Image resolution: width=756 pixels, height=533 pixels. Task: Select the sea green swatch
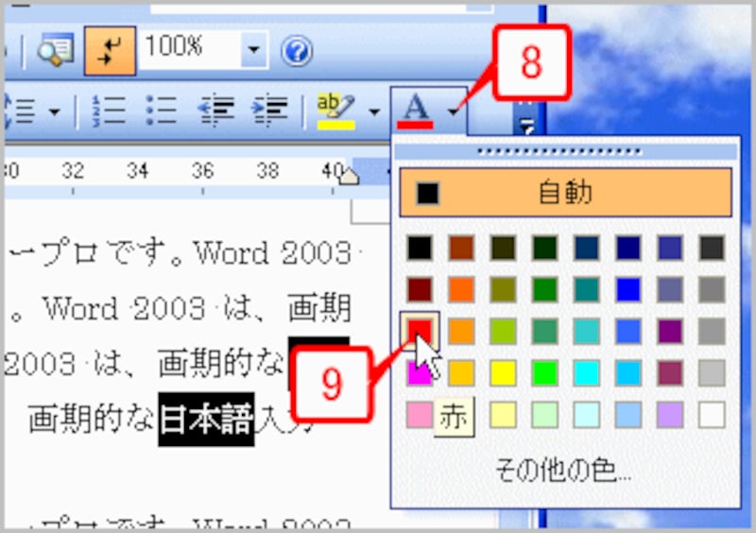(545, 332)
